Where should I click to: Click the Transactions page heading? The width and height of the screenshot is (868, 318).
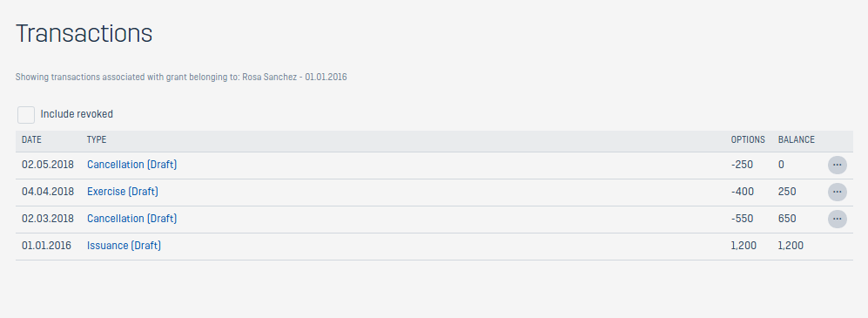(84, 33)
